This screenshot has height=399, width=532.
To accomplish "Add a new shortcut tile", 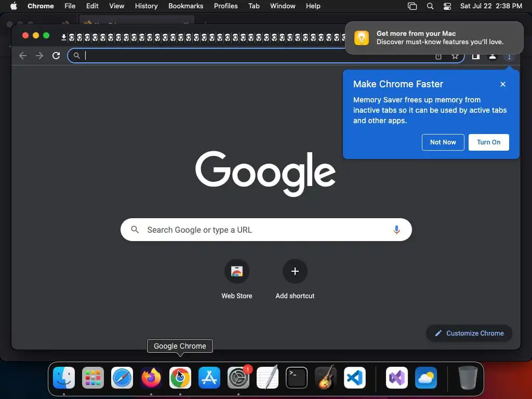I will (295, 280).
